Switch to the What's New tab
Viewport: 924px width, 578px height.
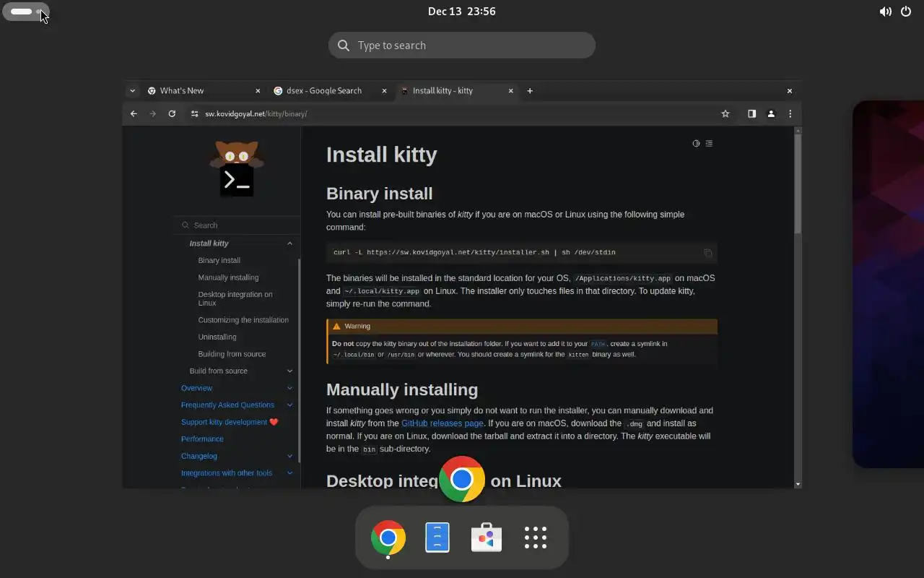pyautogui.click(x=204, y=90)
